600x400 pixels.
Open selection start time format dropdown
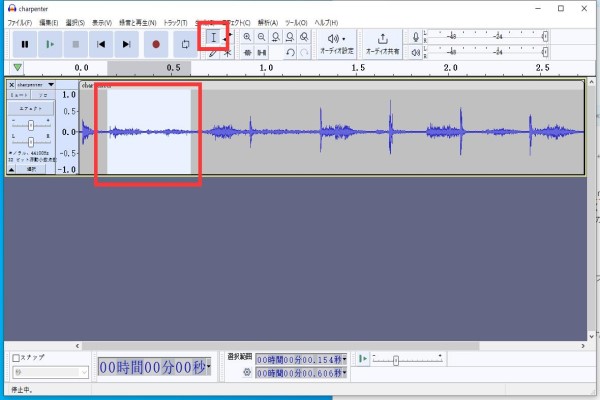click(344, 358)
